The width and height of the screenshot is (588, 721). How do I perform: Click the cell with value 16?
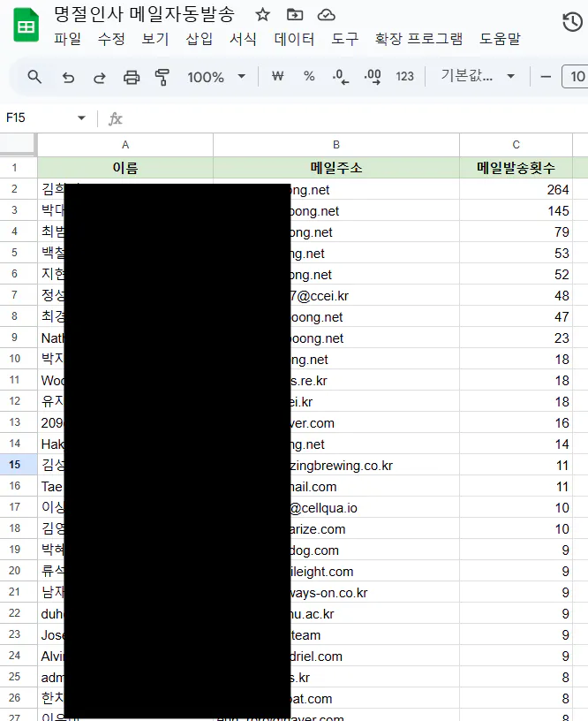[516, 422]
